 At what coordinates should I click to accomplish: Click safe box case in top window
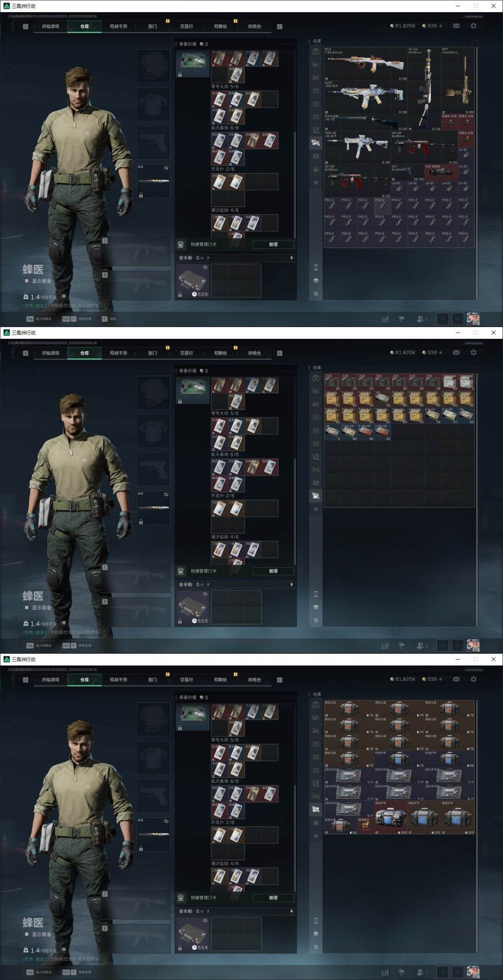point(192,281)
